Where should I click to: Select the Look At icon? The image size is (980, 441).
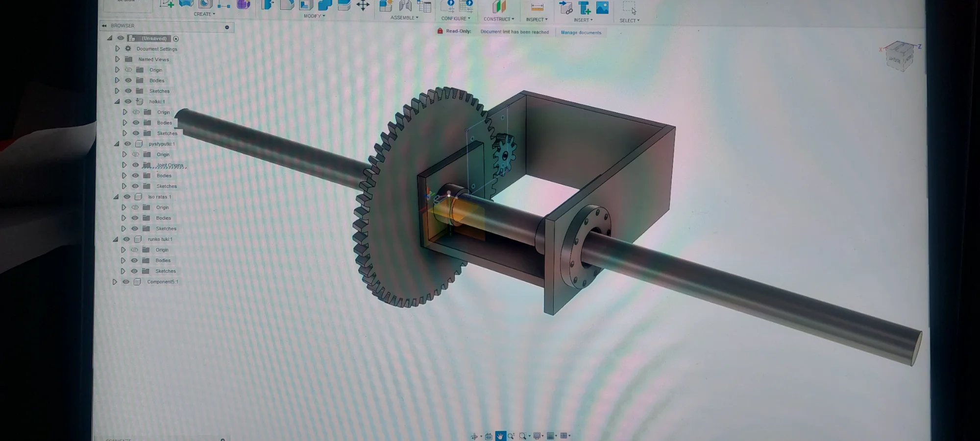pyautogui.click(x=489, y=436)
